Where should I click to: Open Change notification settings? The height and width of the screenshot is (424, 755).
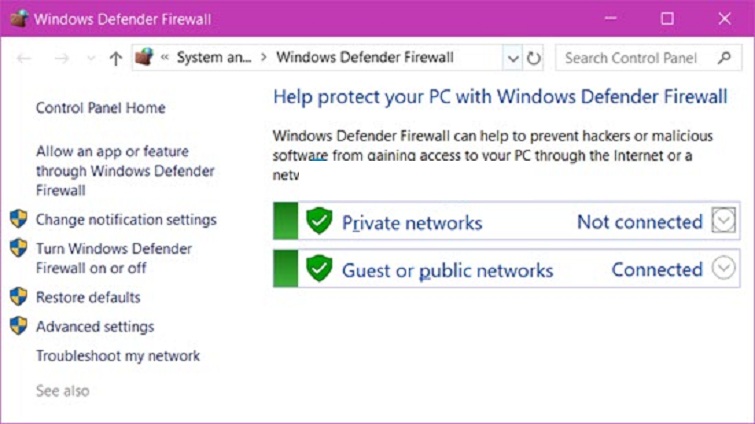tap(126, 220)
